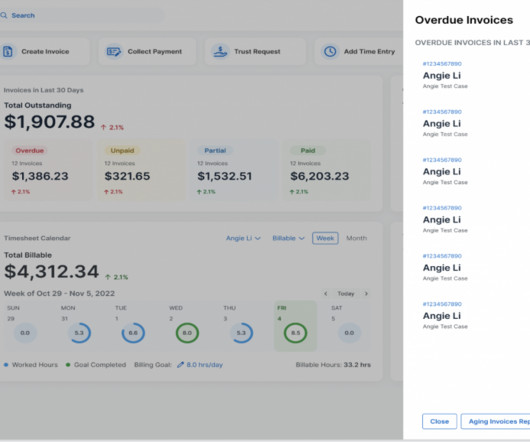530x442 pixels.
Task: Select the Partial invoices card
Action: (234, 171)
